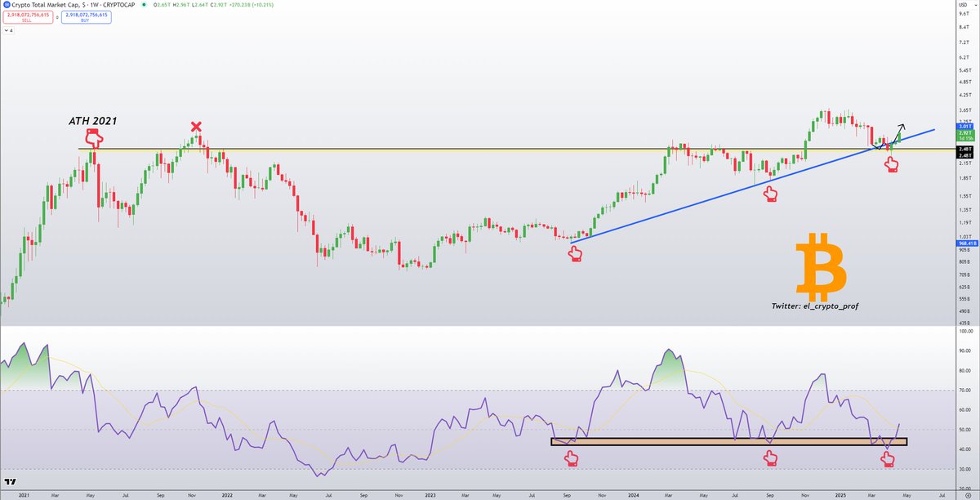Select the close value C2.92T
The width and height of the screenshot is (980, 500).
(218, 5)
